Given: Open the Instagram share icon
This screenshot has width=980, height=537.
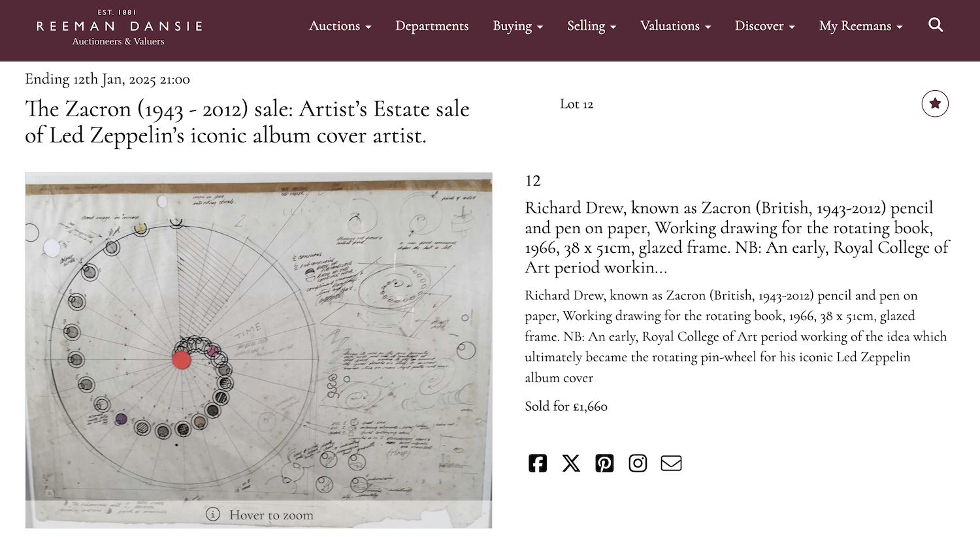Looking at the screenshot, I should pyautogui.click(x=638, y=463).
